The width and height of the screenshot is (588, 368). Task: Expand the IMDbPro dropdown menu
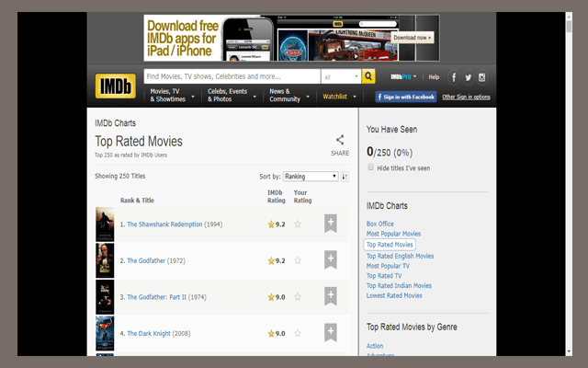pos(402,77)
